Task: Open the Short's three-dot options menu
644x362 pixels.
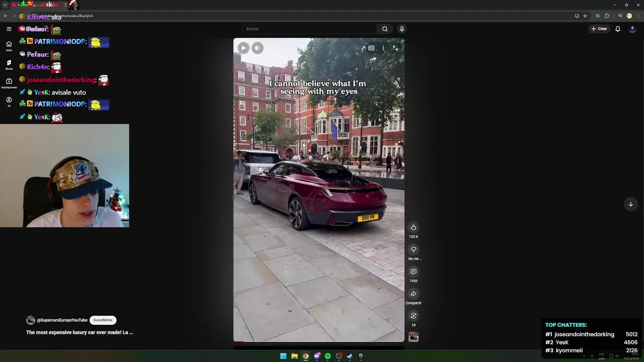Action: pos(383,48)
